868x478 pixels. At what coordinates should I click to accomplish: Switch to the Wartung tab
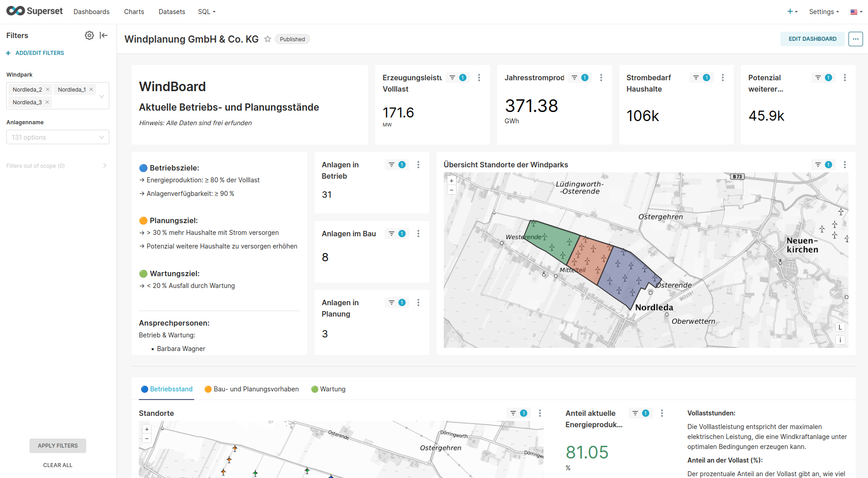coord(329,389)
